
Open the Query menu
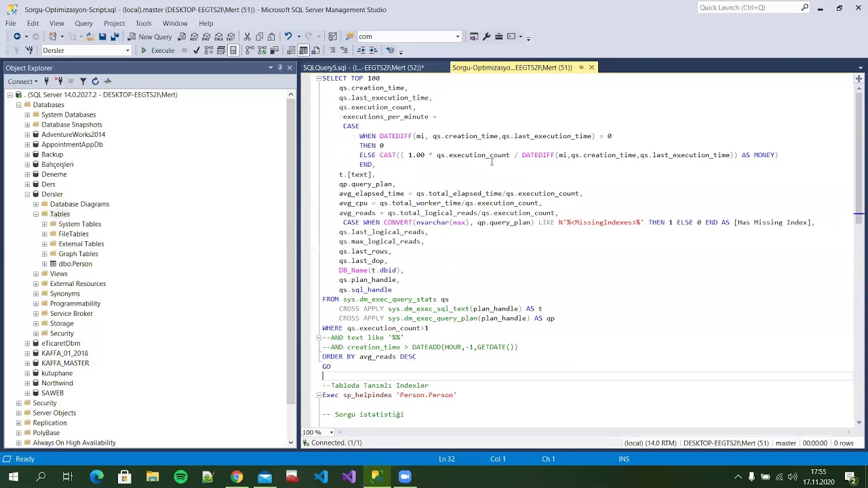[x=83, y=23]
